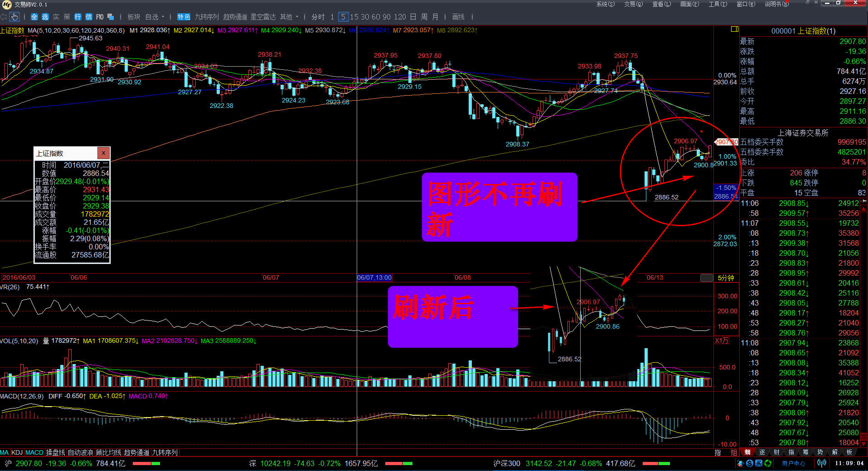Open the 工具(T) menu

click(x=718, y=4)
